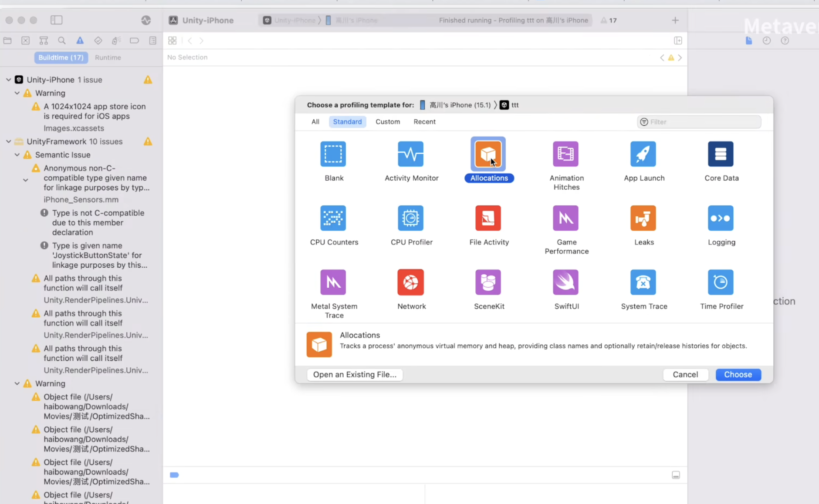The image size is (819, 504).
Task: Open the symbol navigator icon
Action: click(x=44, y=40)
